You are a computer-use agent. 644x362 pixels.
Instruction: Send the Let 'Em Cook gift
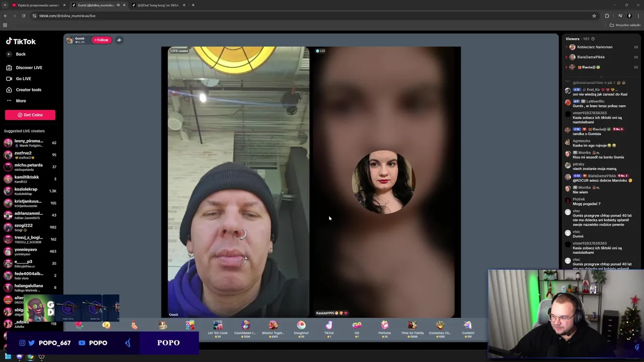[218, 329]
